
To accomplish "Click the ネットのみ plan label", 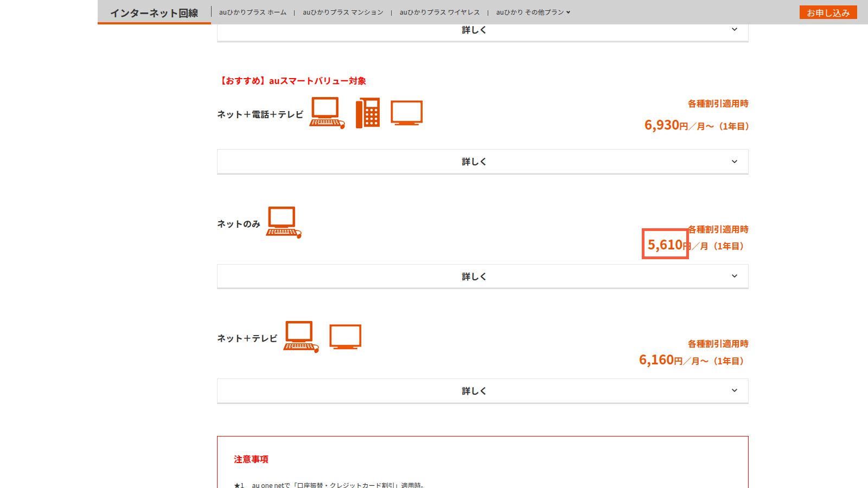I will tap(239, 224).
